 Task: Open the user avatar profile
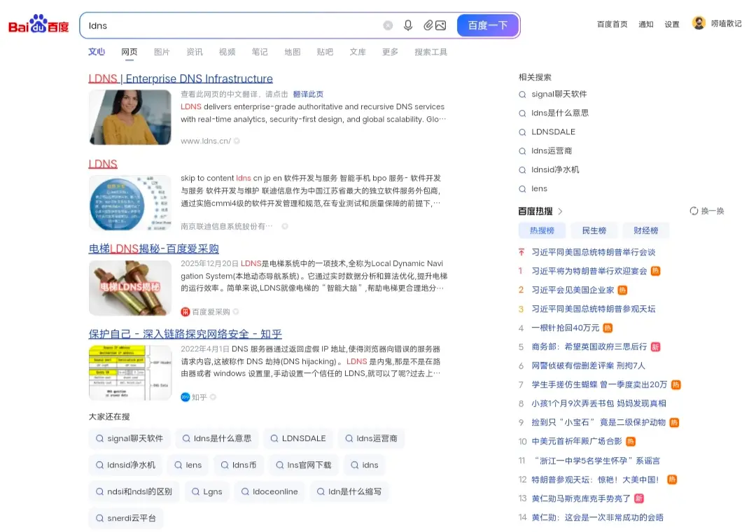pos(699,22)
